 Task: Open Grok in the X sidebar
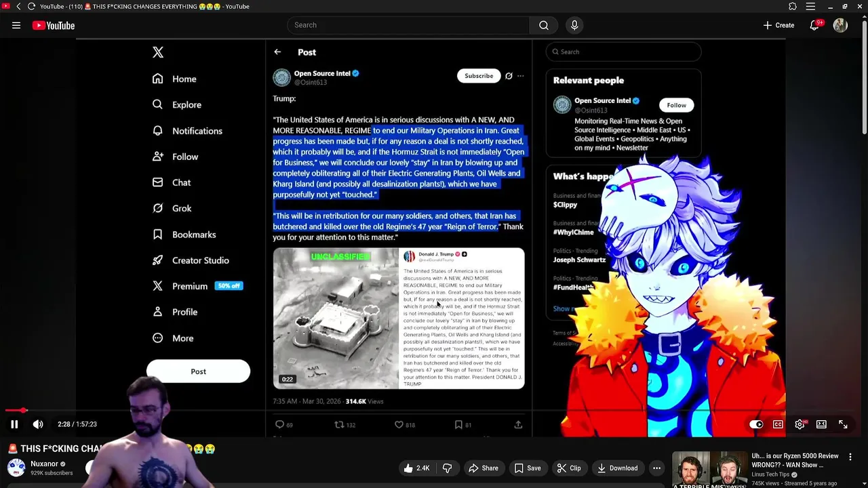click(172, 209)
